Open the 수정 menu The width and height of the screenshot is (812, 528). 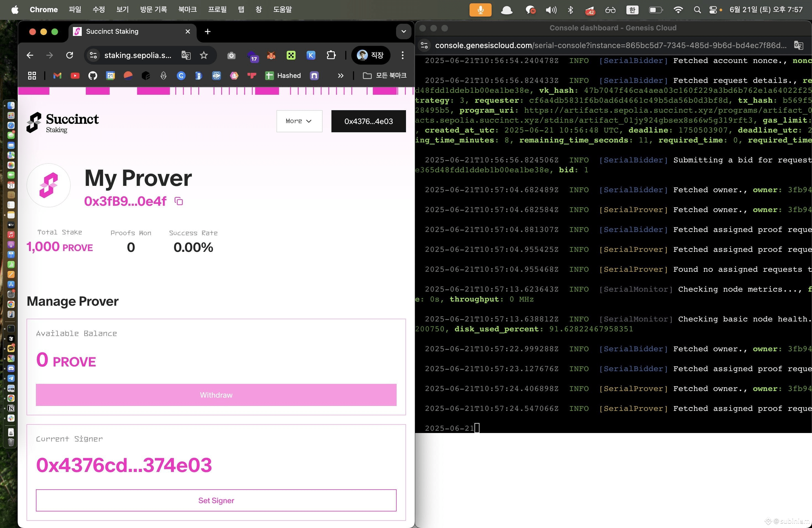pyautogui.click(x=99, y=10)
